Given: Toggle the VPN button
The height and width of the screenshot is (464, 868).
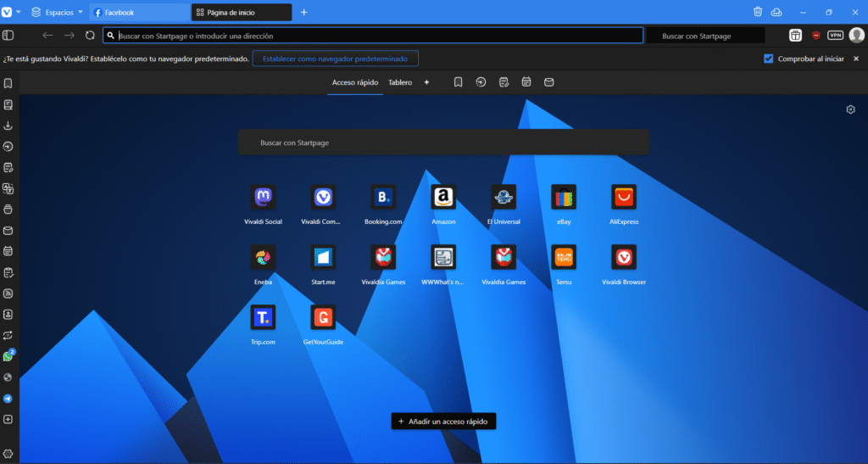Looking at the screenshot, I should (835, 36).
